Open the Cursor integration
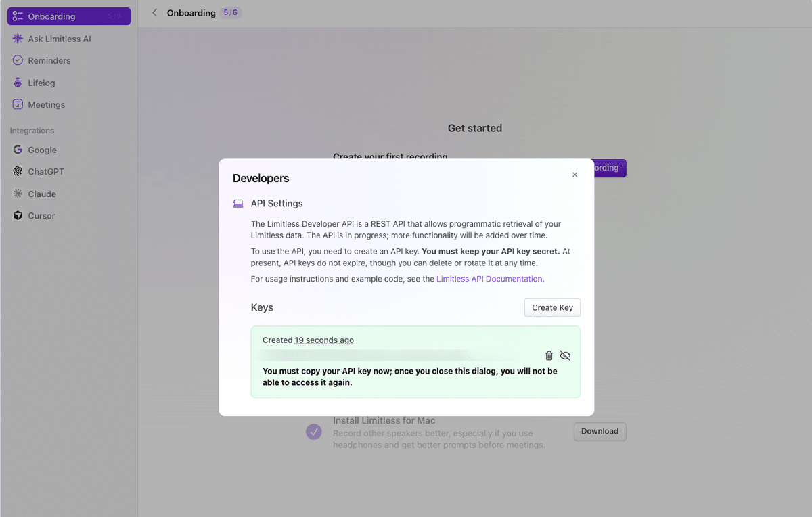812x517 pixels. click(x=41, y=215)
